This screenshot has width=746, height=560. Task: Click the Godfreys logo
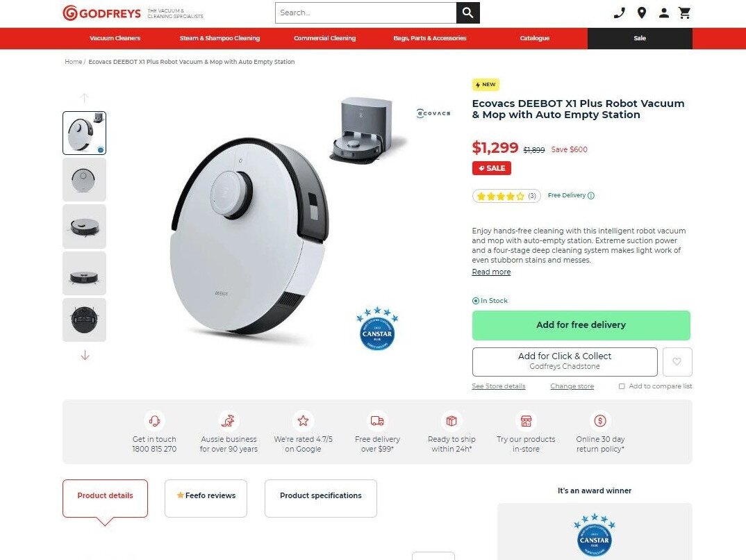(102, 13)
